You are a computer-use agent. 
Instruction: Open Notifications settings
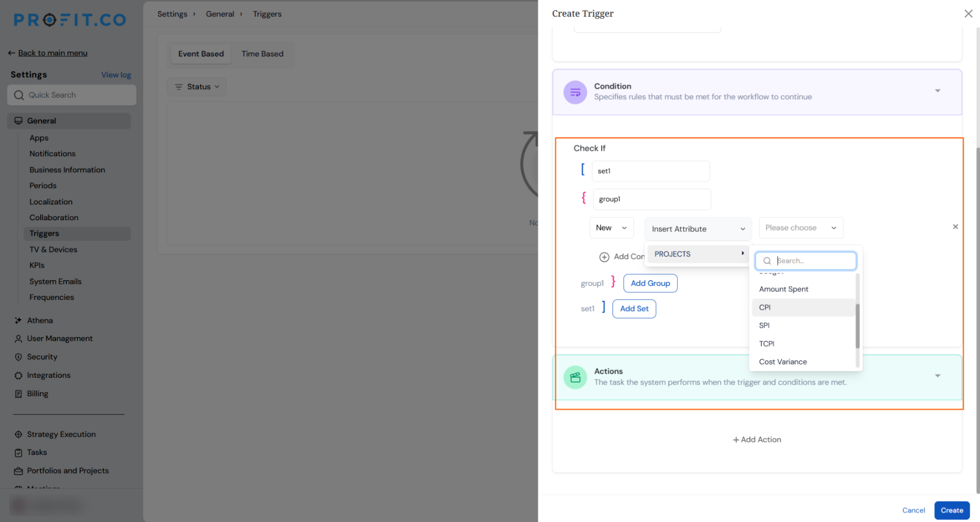coord(52,154)
